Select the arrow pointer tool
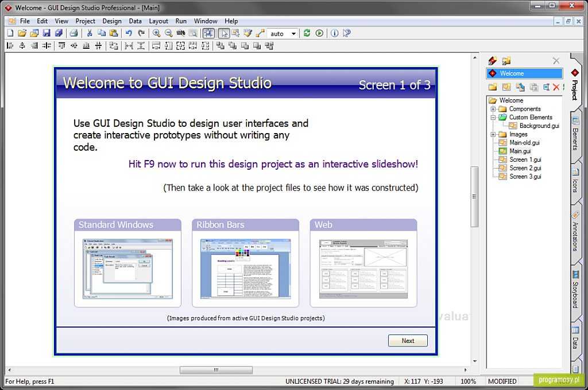Image resolution: width=588 pixels, height=390 pixels. (x=224, y=33)
